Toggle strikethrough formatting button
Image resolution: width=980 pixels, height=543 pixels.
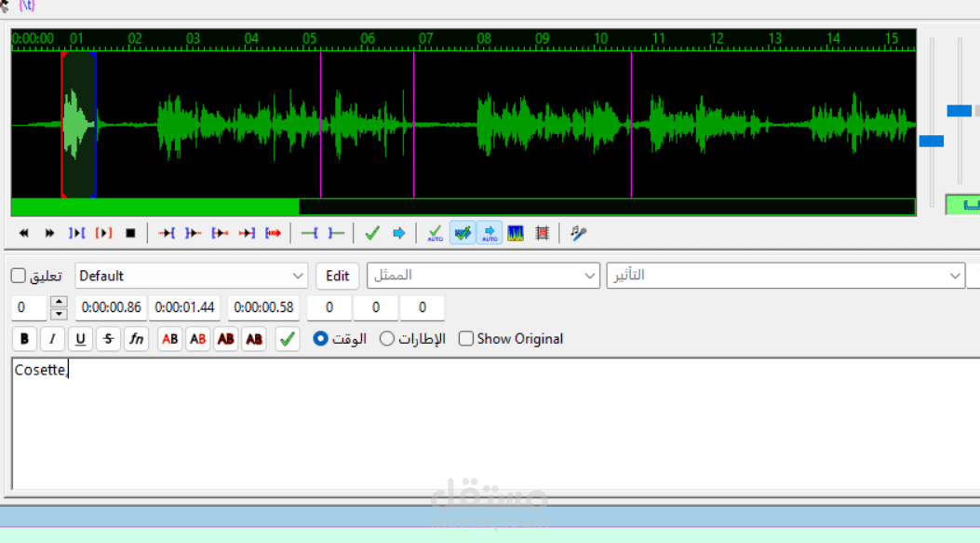pos(109,339)
